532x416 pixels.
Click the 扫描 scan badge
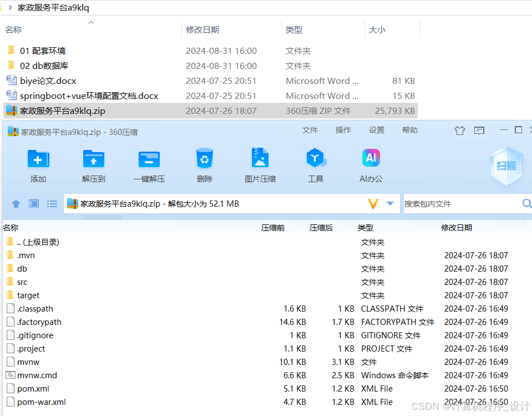click(506, 165)
